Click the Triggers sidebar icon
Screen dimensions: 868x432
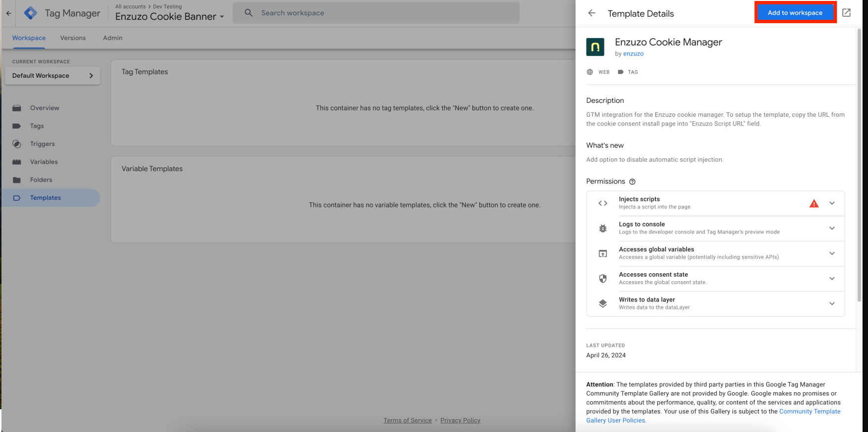click(17, 144)
